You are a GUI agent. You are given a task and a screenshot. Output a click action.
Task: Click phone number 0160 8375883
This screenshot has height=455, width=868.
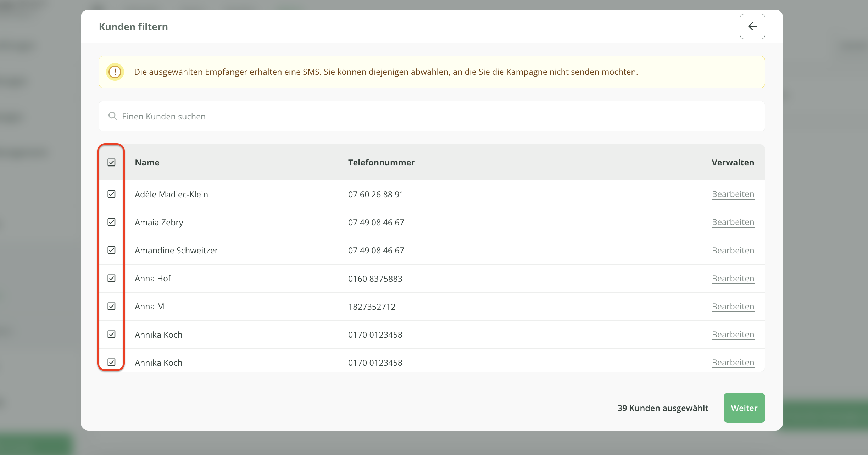(375, 279)
